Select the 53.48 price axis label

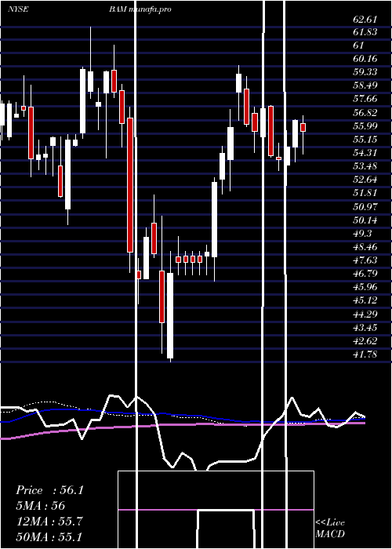pos(365,166)
